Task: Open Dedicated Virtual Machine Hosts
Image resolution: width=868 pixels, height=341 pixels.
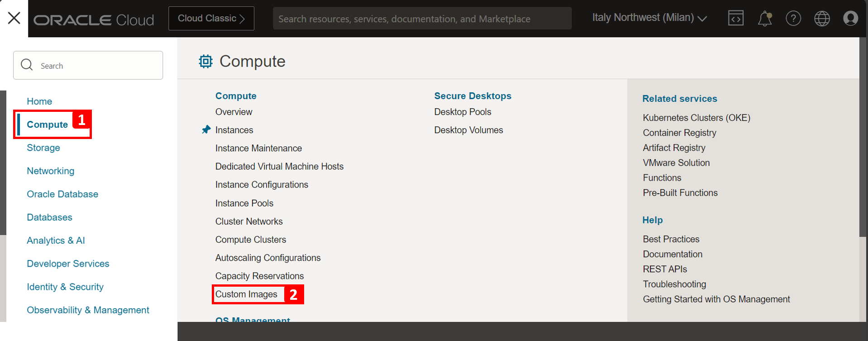Action: (x=279, y=166)
